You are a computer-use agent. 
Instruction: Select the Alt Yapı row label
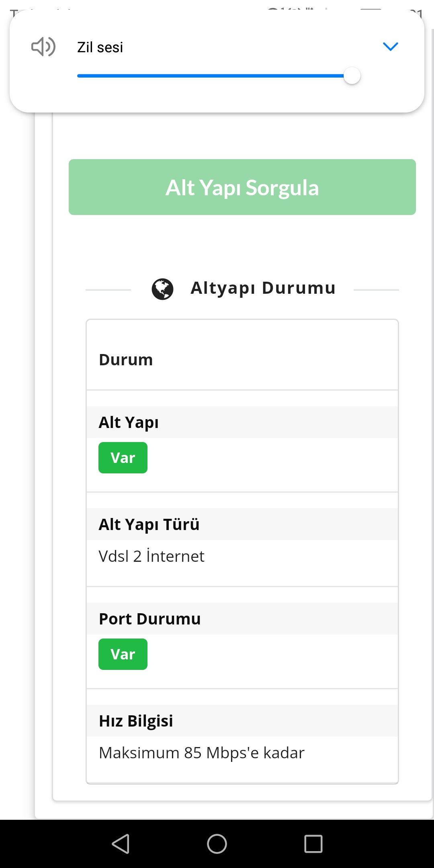coord(129,422)
